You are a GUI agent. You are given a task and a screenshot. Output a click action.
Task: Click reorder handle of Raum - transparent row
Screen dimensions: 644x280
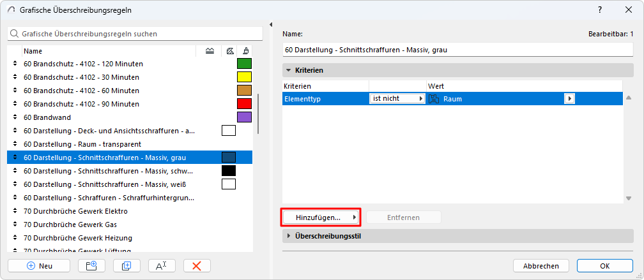tap(15, 144)
